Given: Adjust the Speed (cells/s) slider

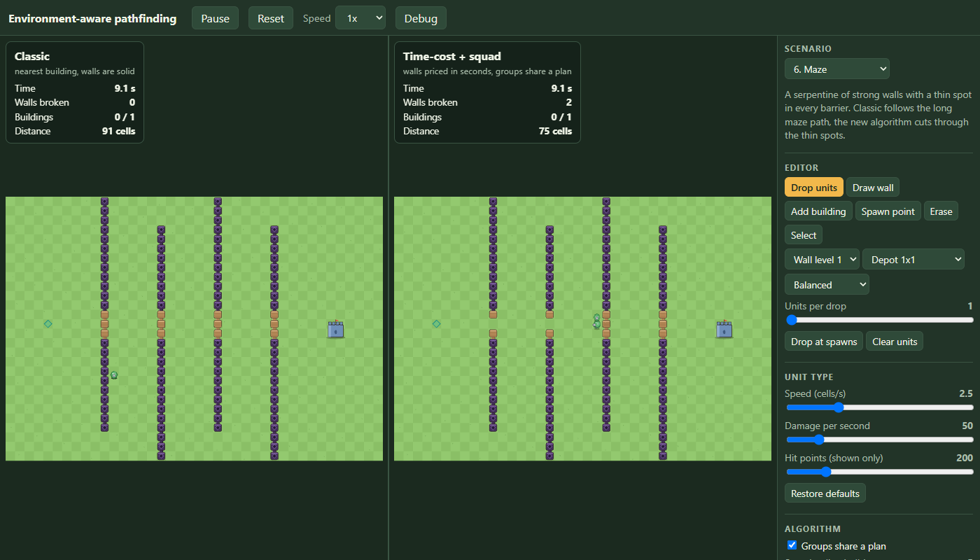Looking at the screenshot, I should [879, 407].
